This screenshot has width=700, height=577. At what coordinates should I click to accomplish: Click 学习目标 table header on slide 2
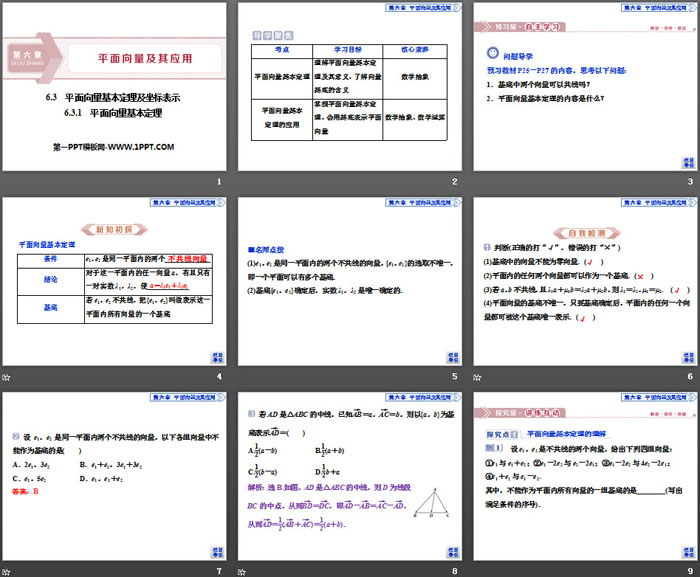pyautogui.click(x=348, y=50)
